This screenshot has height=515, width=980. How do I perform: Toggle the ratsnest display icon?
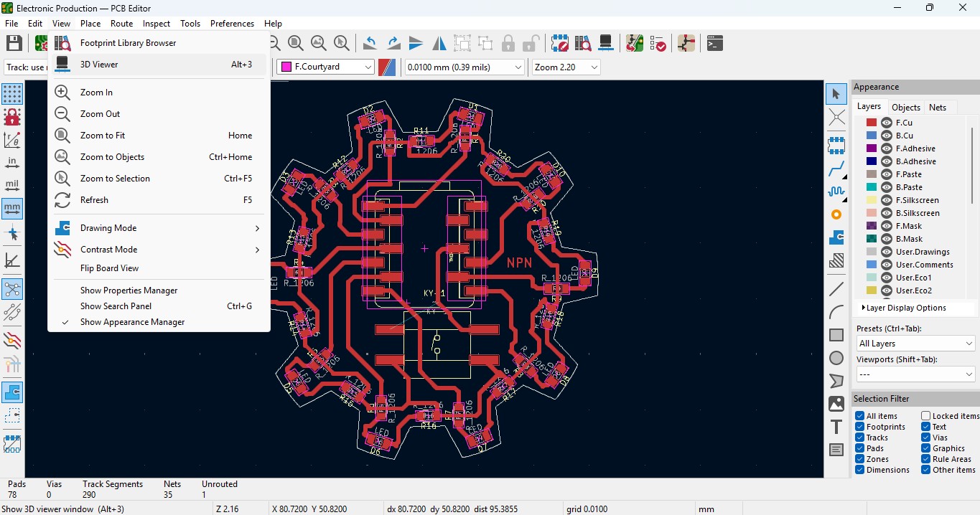pyautogui.click(x=12, y=289)
